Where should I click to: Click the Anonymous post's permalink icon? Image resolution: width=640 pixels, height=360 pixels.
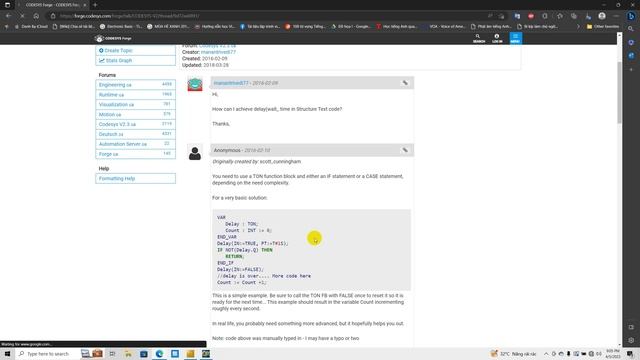[x=405, y=150]
